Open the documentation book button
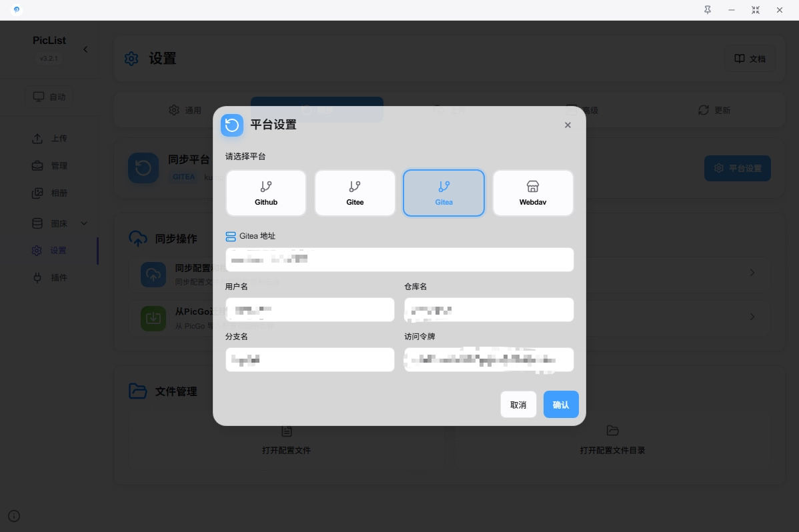The image size is (799, 532). pos(750,59)
